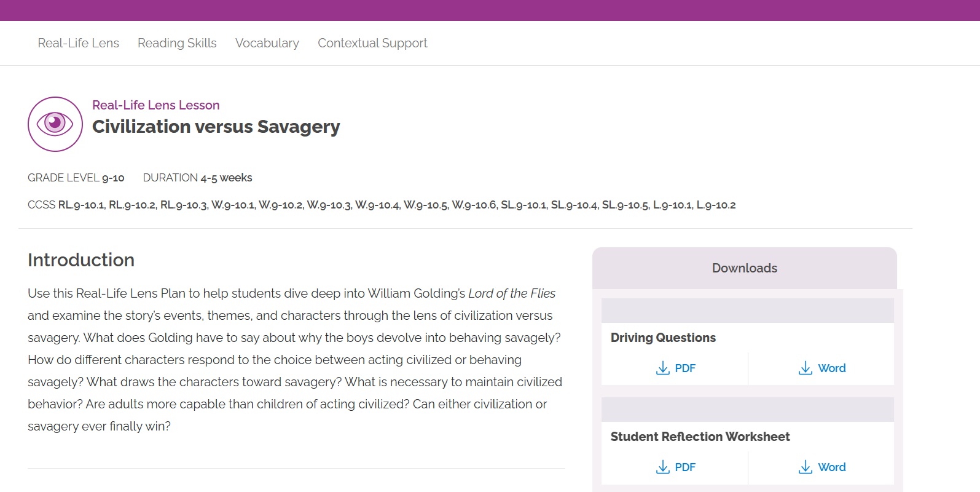Click the Word text link under Driving Questions
Image resolution: width=980 pixels, height=492 pixels.
click(x=831, y=368)
